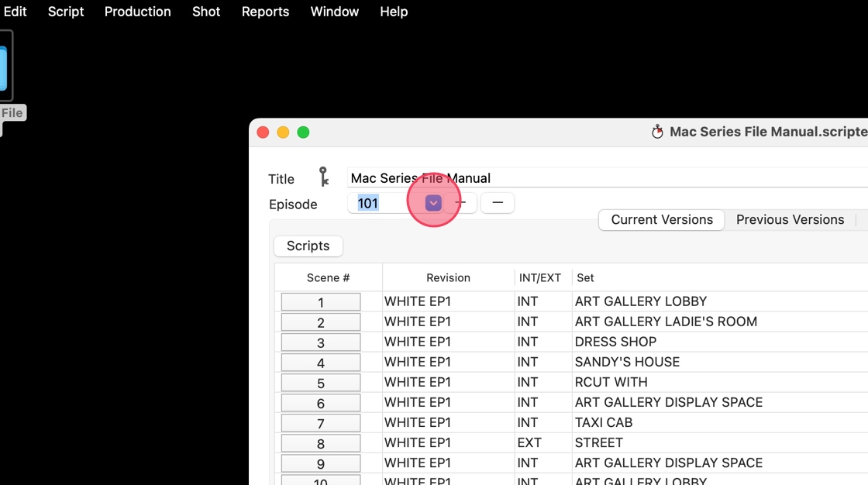Click scene number 5 button
The height and width of the screenshot is (485, 868).
tap(321, 384)
